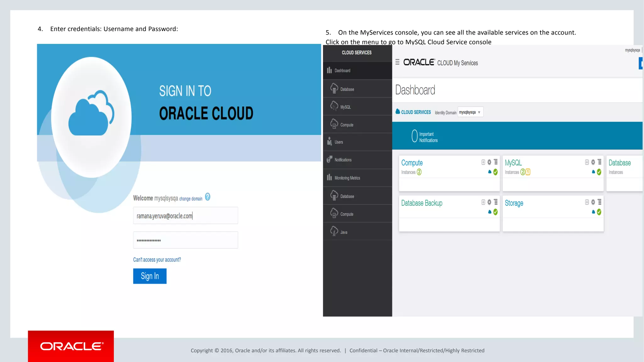Open Notifications in the sidebar menu
Viewport: 644px width, 362px height.
tap(358, 160)
